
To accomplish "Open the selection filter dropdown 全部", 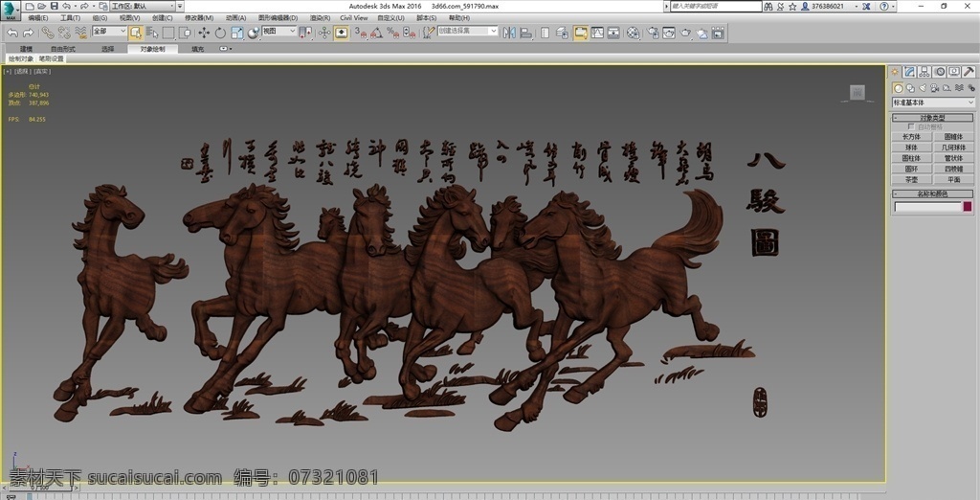I will (x=109, y=32).
